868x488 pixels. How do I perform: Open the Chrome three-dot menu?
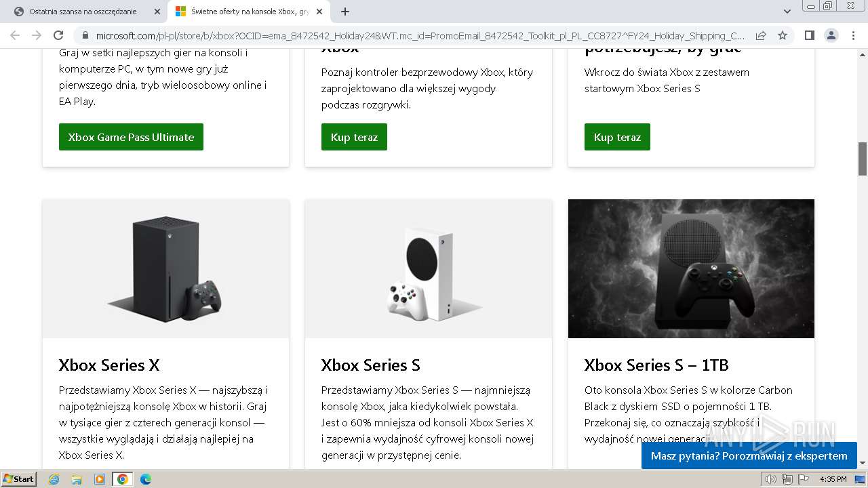point(853,35)
